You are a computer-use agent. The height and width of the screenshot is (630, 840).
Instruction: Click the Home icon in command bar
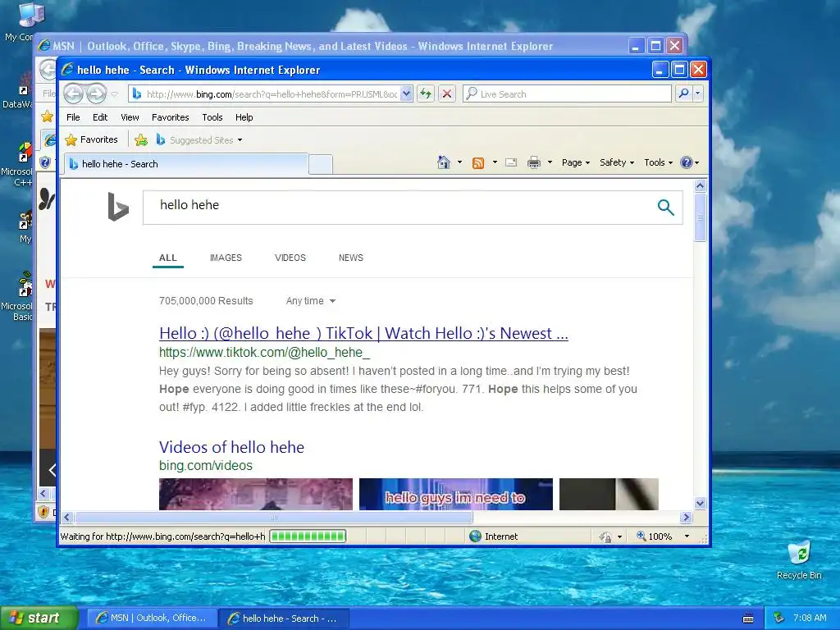pyautogui.click(x=444, y=162)
